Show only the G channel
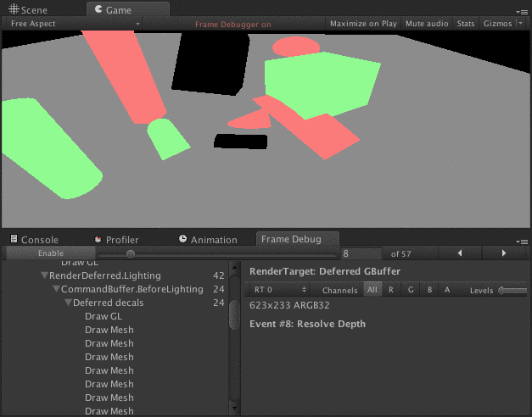Image resolution: width=532 pixels, height=417 pixels. click(x=411, y=290)
